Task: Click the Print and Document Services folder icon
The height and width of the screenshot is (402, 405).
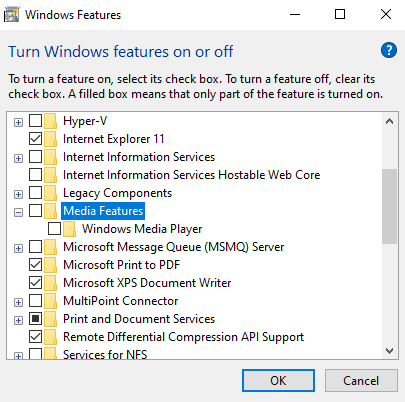Action: tap(50, 319)
